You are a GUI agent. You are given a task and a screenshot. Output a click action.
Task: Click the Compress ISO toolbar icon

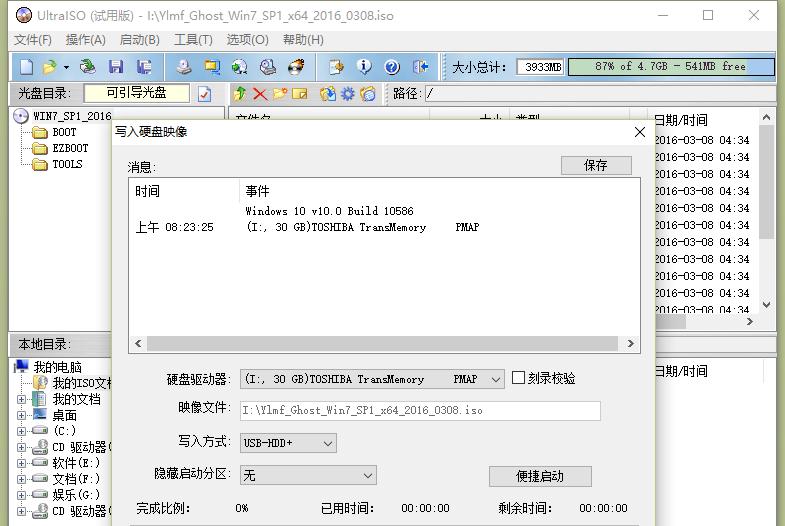click(212, 67)
